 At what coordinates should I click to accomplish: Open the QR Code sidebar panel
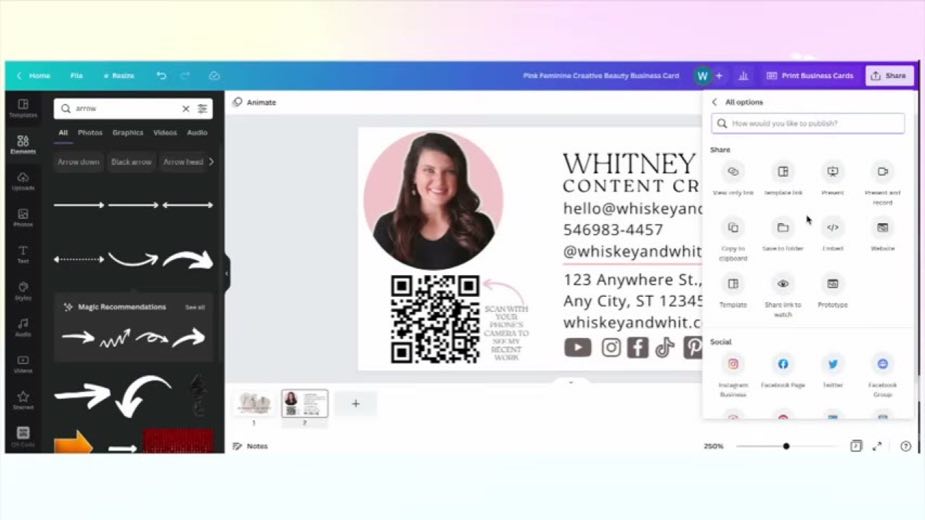[23, 437]
